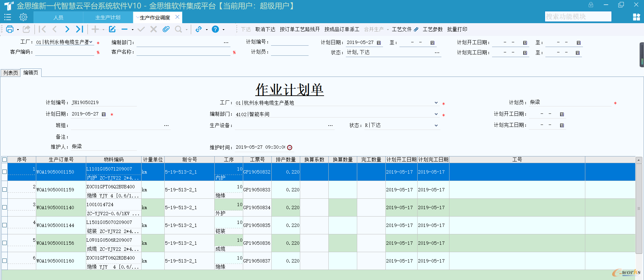644x280 pixels.
Task: Click the 客户名称 filter input
Action: [x=183, y=52]
